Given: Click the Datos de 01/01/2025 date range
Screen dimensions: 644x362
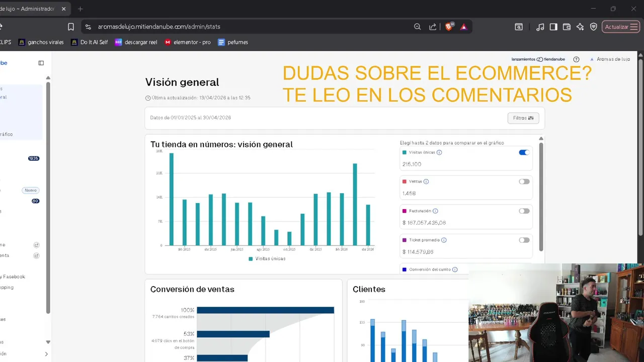Looking at the screenshot, I should [191, 118].
